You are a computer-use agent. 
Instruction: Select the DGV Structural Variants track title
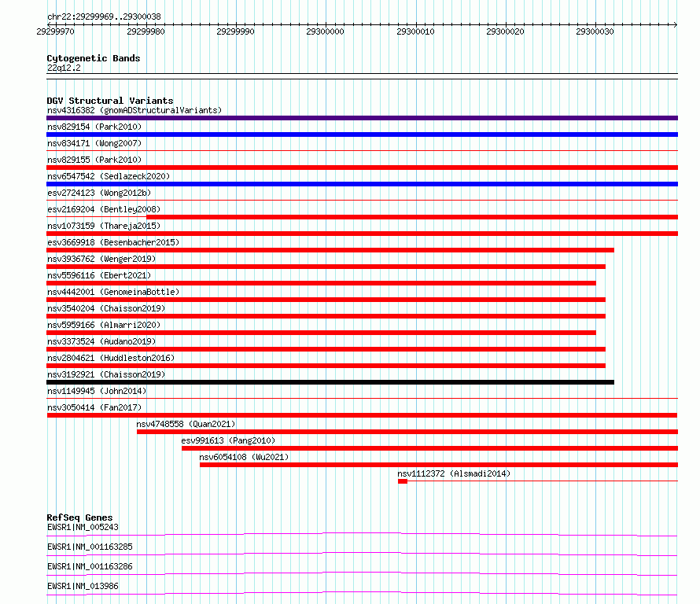110,101
